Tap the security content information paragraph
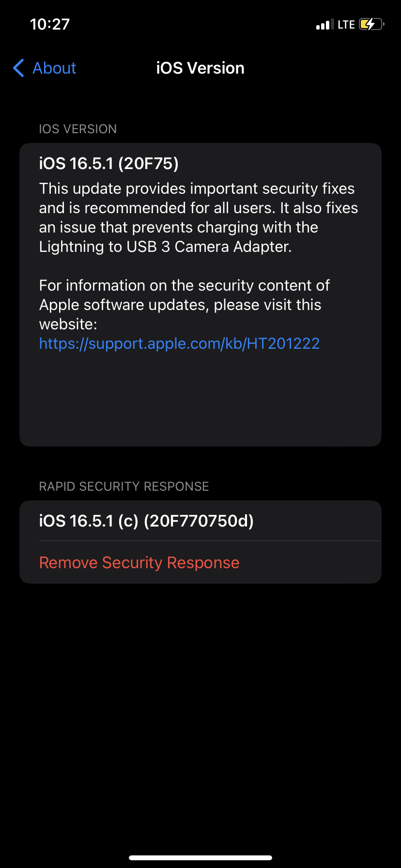Screen dimensions: 401x868 (x=184, y=305)
